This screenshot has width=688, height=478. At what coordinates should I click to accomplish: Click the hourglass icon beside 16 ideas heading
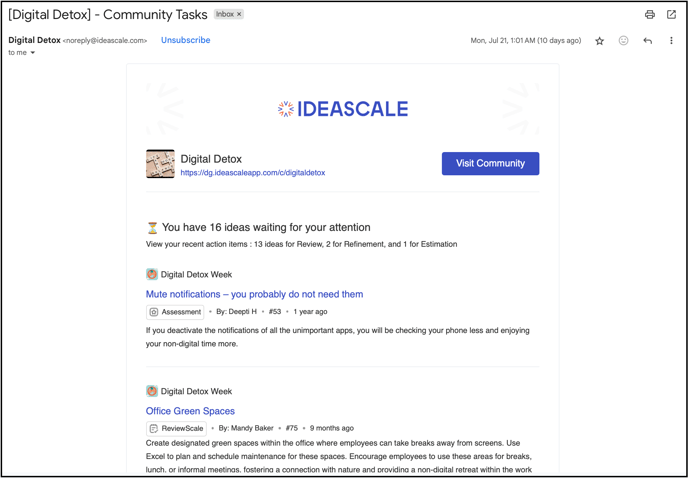coord(152,228)
